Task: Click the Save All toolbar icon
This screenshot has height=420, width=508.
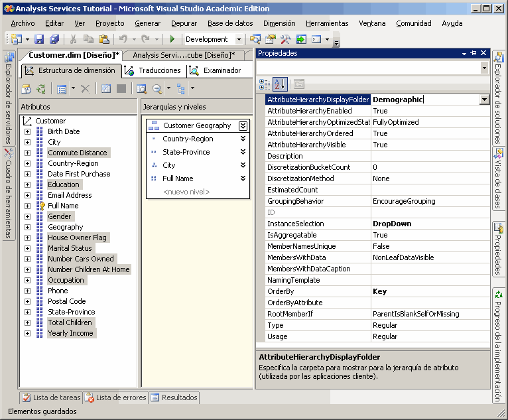Action: pos(54,40)
